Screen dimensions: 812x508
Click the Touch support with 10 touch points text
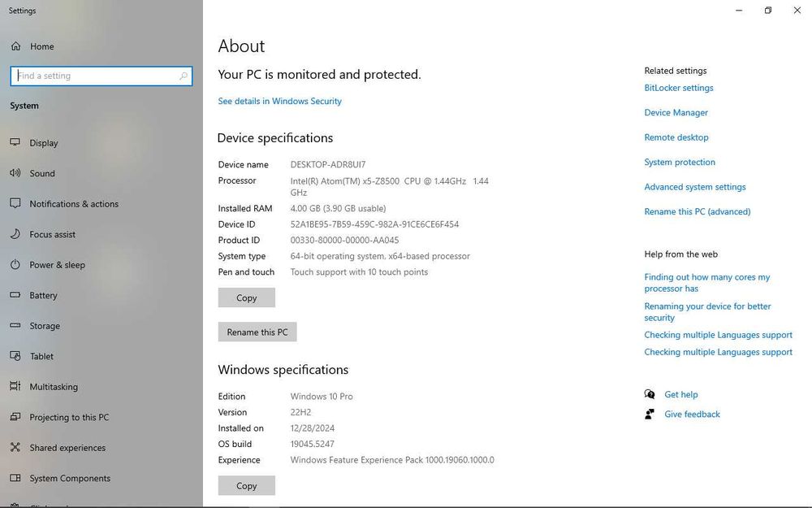click(359, 272)
